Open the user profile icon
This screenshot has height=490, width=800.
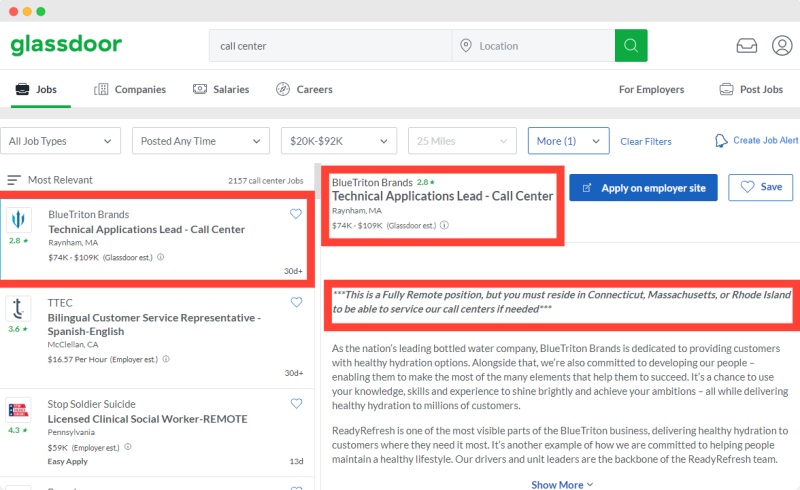coord(782,45)
